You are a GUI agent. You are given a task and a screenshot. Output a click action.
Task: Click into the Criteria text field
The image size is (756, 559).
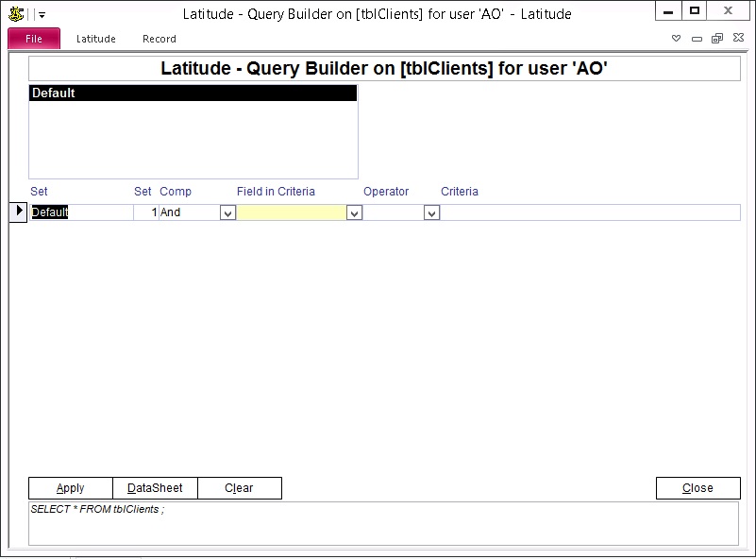pyautogui.click(x=590, y=212)
